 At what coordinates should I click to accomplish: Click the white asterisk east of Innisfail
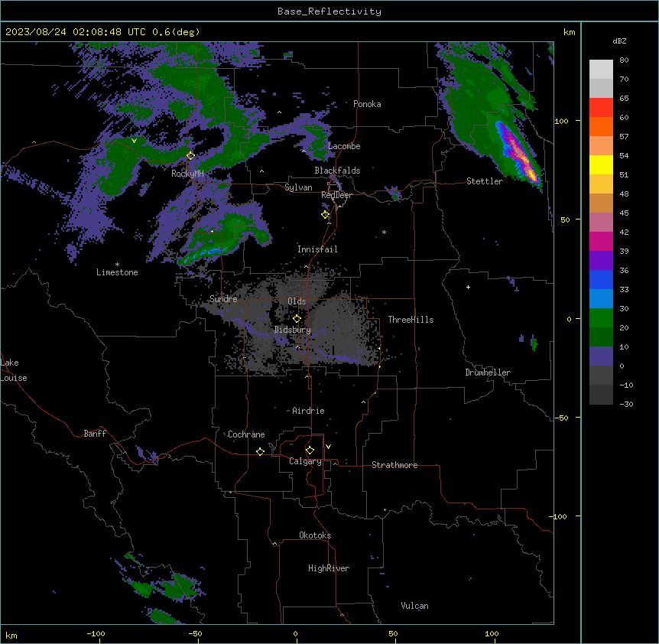pyautogui.click(x=384, y=232)
